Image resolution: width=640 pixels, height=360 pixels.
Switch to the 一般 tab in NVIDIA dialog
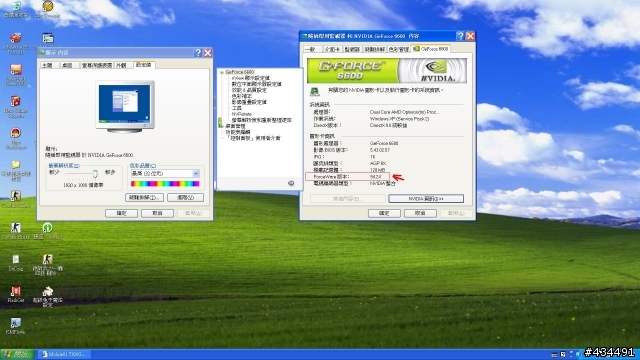pyautogui.click(x=311, y=49)
